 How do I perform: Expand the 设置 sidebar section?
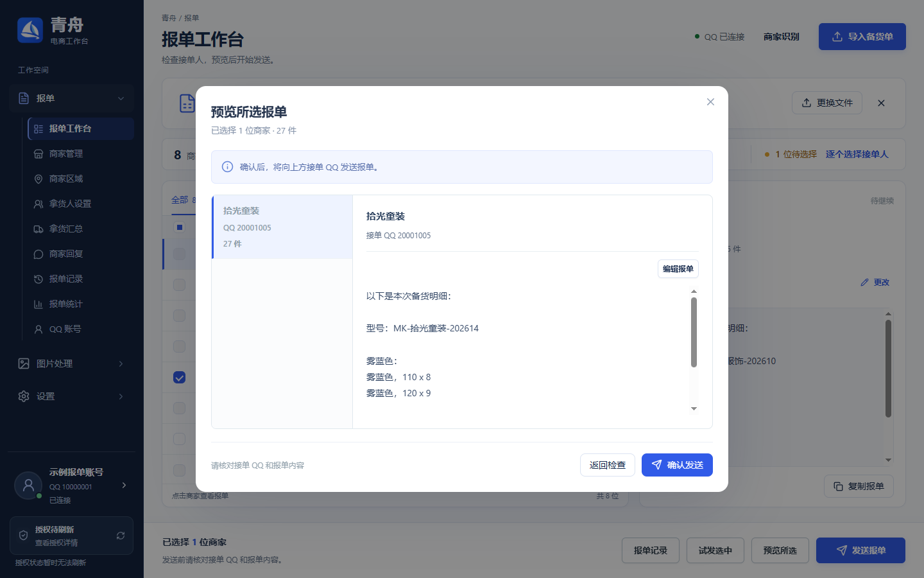pos(71,396)
